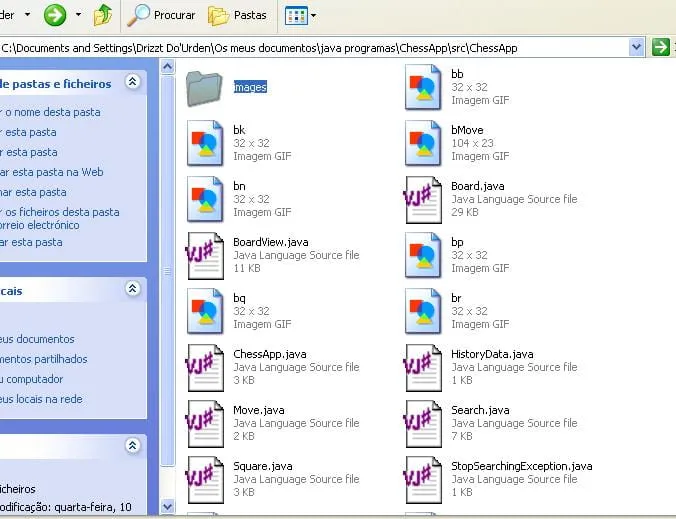Click the 'BoardView.java' file name text
The width and height of the screenshot is (676, 519).
[271, 242]
